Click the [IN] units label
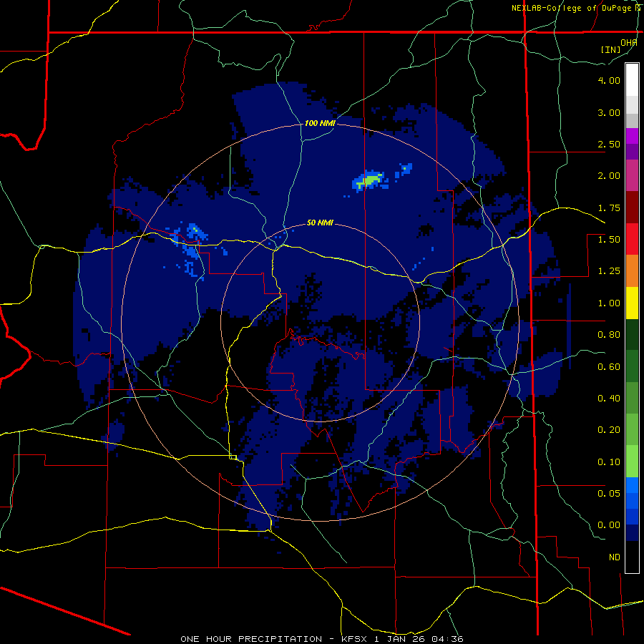 [611, 49]
